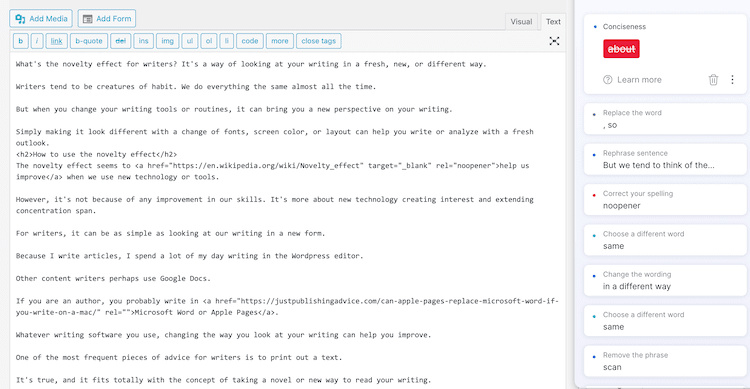Click the Conciseness card title
Image resolution: width=750 pixels, height=389 pixels.
624,27
